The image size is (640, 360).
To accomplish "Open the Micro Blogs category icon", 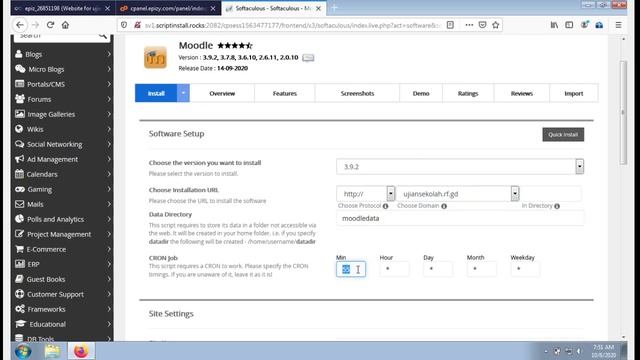I will (x=20, y=69).
